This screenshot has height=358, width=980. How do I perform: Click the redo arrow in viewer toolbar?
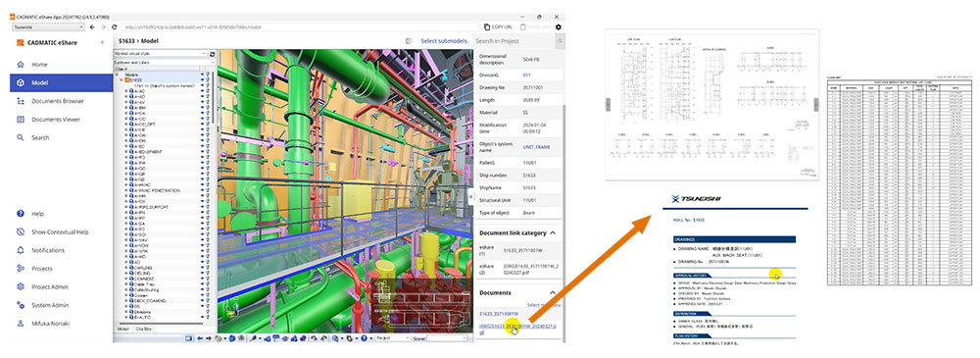click(x=324, y=338)
